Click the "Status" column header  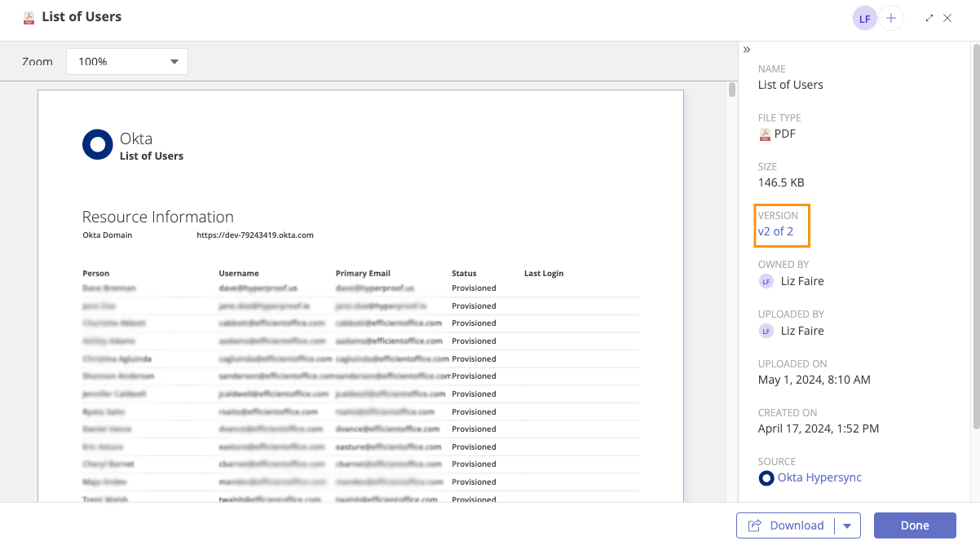tap(465, 274)
